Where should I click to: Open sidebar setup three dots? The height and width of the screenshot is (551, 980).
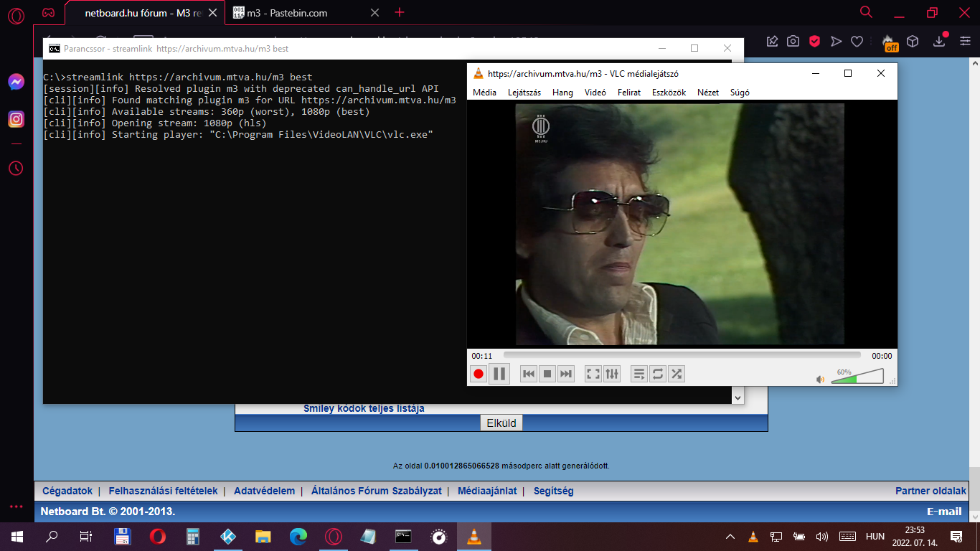pos(16,507)
